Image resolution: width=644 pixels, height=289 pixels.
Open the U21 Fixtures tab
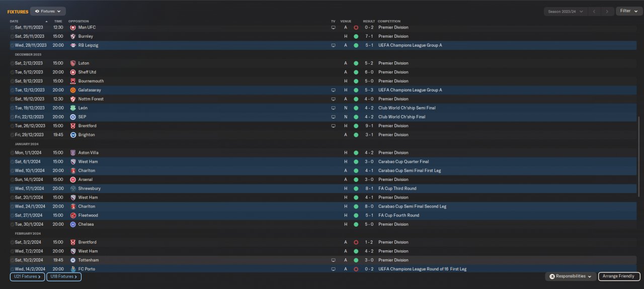(27, 276)
